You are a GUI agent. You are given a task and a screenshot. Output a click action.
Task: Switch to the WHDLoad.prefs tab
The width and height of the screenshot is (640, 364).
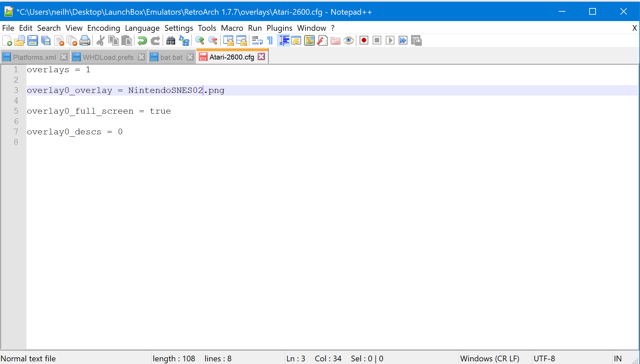point(108,57)
